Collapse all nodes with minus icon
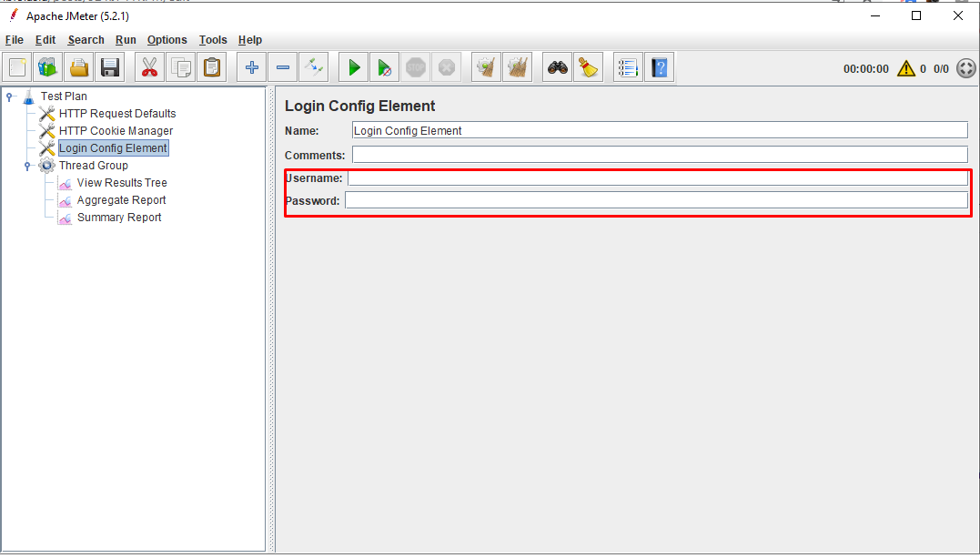The image size is (980, 558). click(x=282, y=67)
